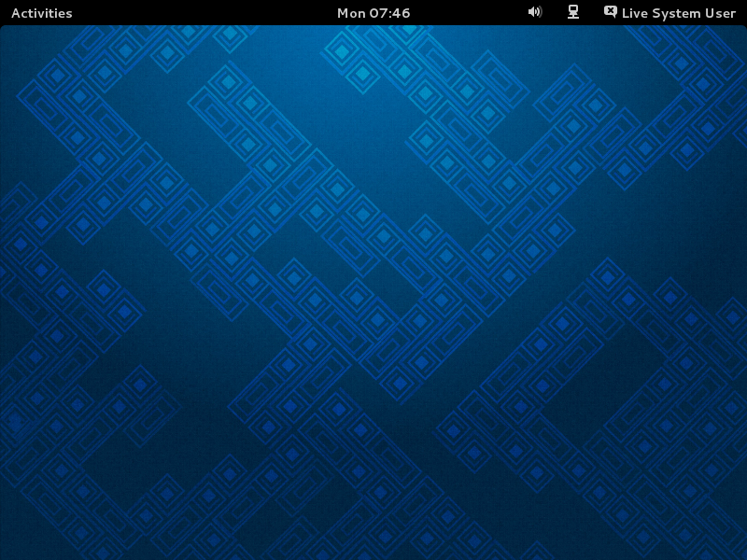Open the Activities overview
Screen dimensions: 747x560
coord(41,13)
